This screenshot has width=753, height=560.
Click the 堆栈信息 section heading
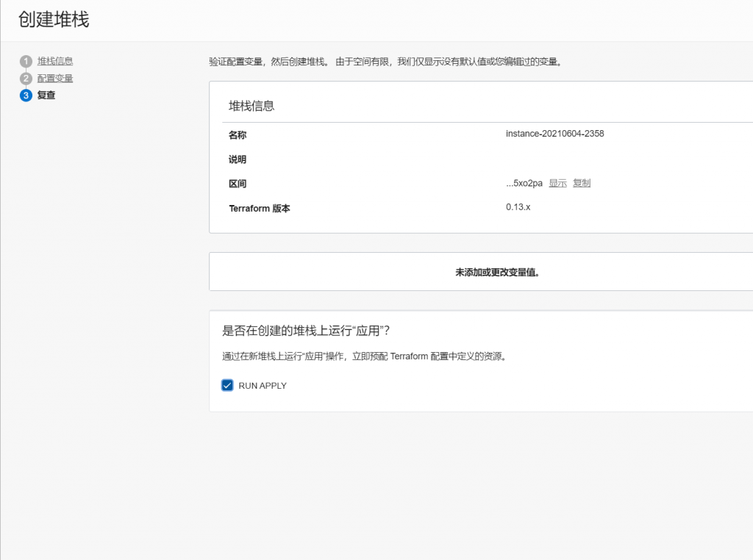[251, 106]
